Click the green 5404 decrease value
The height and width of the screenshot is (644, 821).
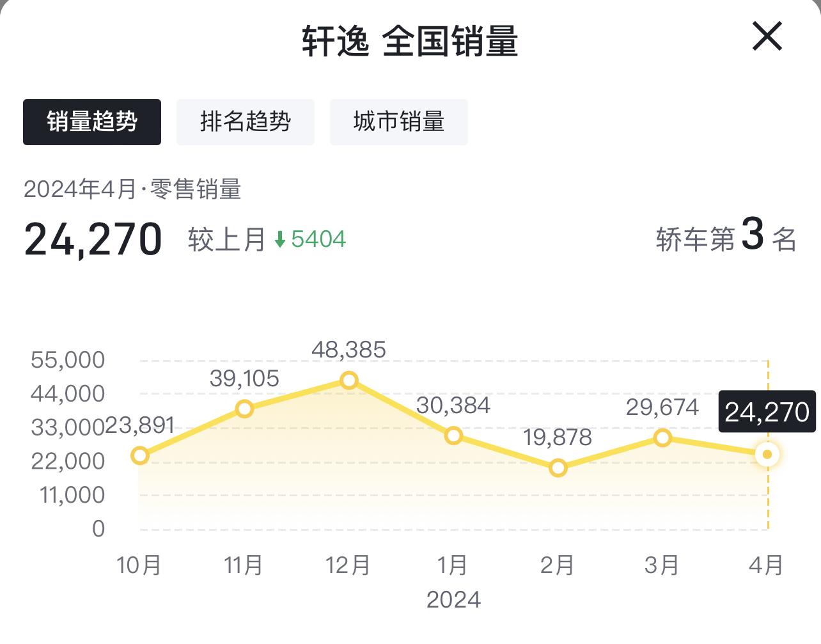[318, 239]
